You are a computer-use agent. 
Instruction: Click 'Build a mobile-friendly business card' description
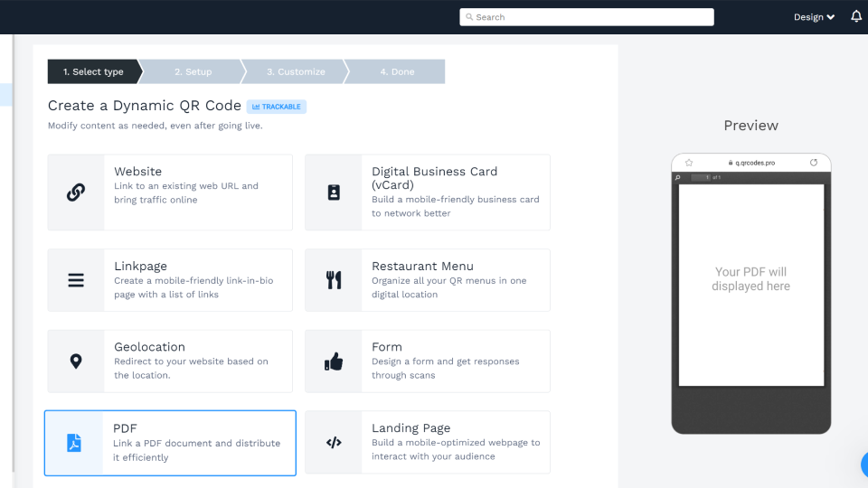click(x=455, y=206)
